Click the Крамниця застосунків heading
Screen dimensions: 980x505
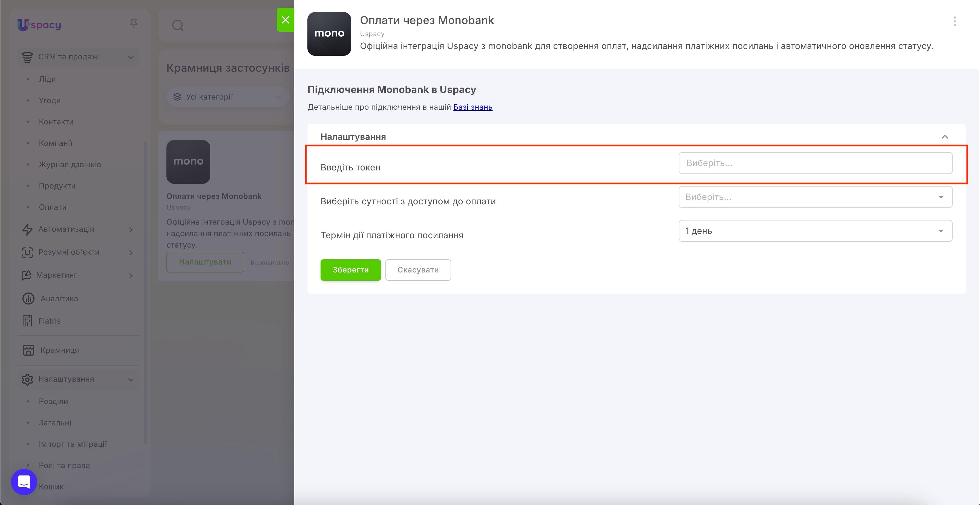coord(228,68)
